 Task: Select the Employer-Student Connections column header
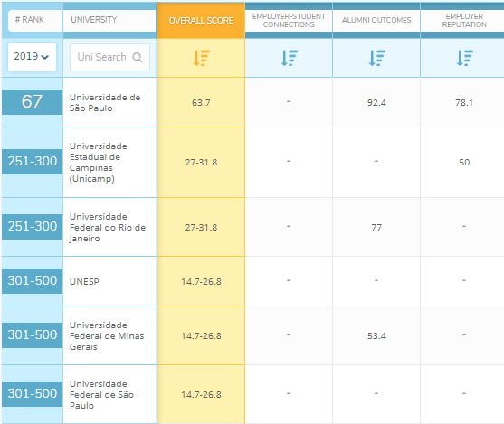[289, 21]
